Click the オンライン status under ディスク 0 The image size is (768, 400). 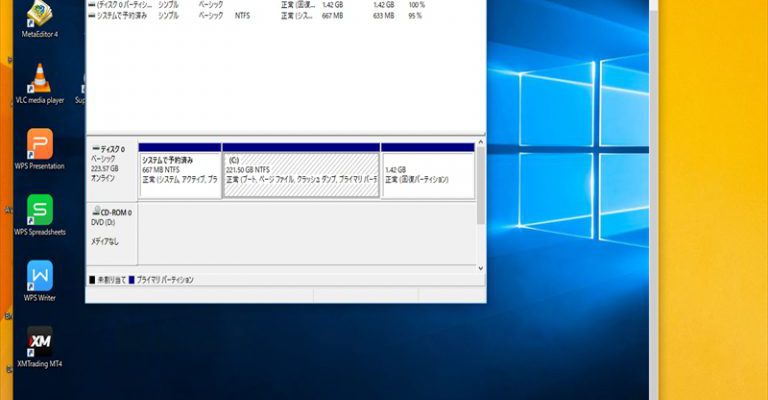pos(103,178)
